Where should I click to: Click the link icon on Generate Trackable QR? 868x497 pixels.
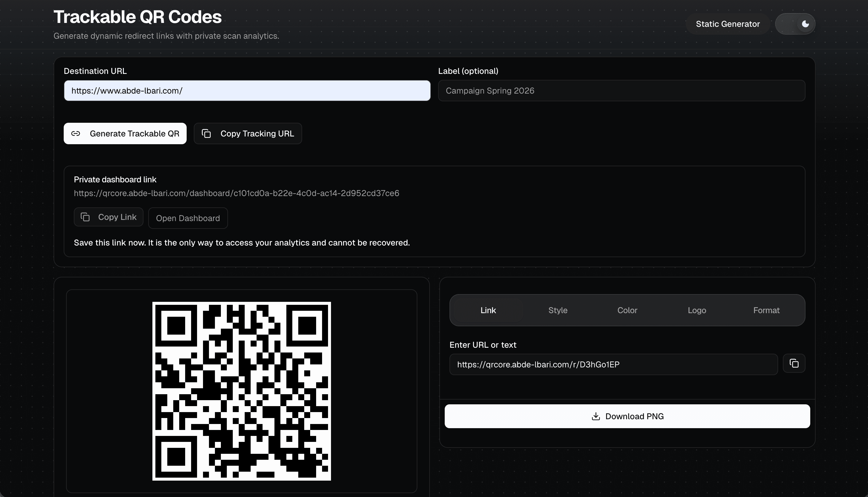(76, 133)
